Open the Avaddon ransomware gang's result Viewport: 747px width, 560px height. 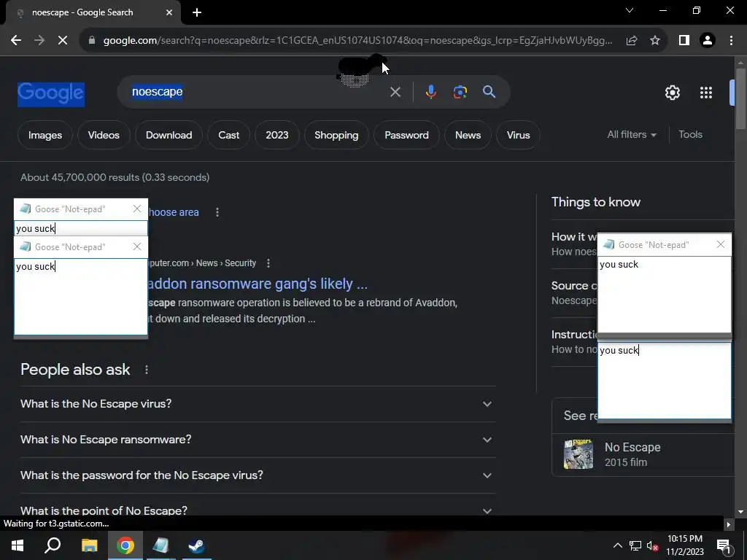(258, 284)
